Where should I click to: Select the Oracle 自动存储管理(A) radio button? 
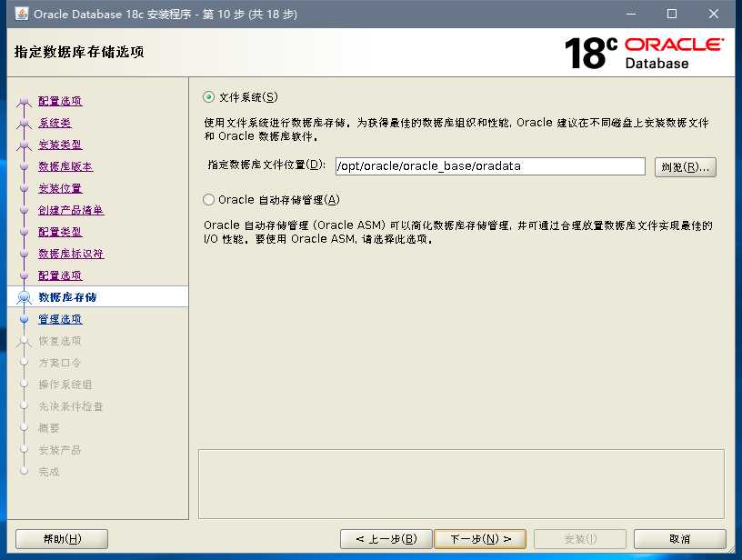[209, 200]
